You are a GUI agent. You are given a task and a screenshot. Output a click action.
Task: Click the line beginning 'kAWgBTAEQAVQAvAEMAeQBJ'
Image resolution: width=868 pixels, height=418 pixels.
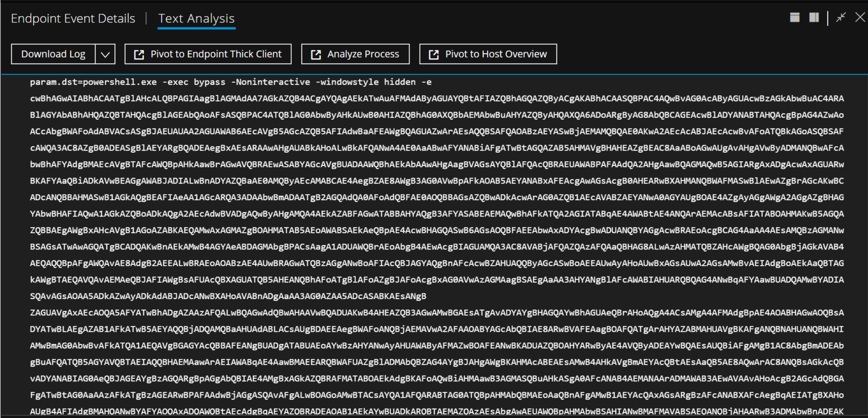coord(437,280)
